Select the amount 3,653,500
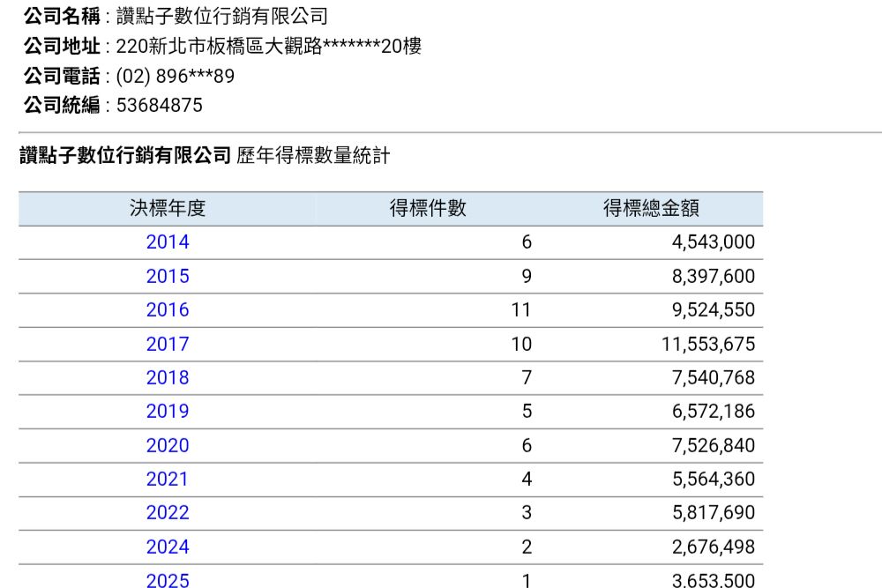Viewport: 882px width, 588px height. pos(714,579)
